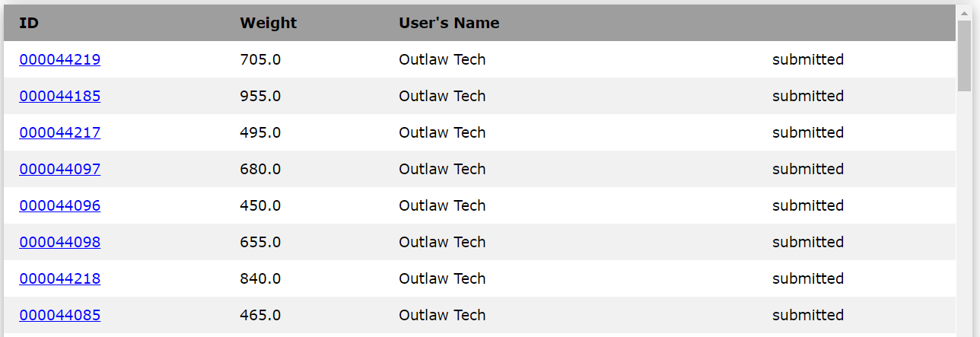The height and width of the screenshot is (337, 980).
Task: Click the 000044217 ID link
Action: coord(59,132)
